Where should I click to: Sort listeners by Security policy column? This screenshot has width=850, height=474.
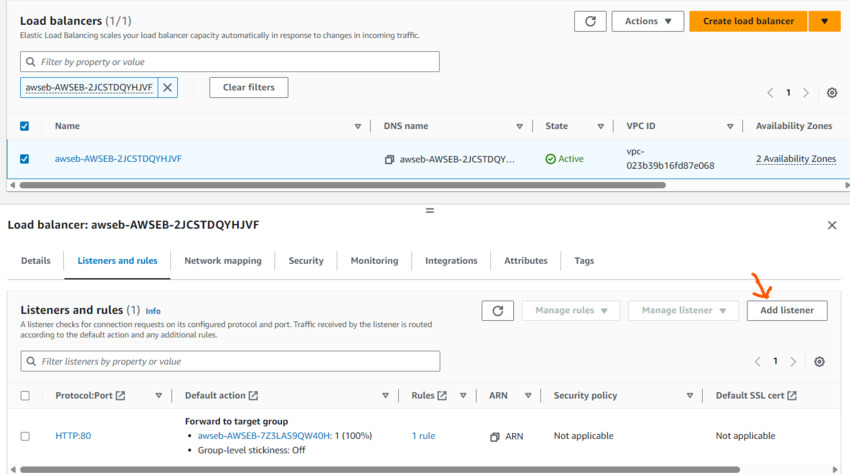tap(690, 395)
